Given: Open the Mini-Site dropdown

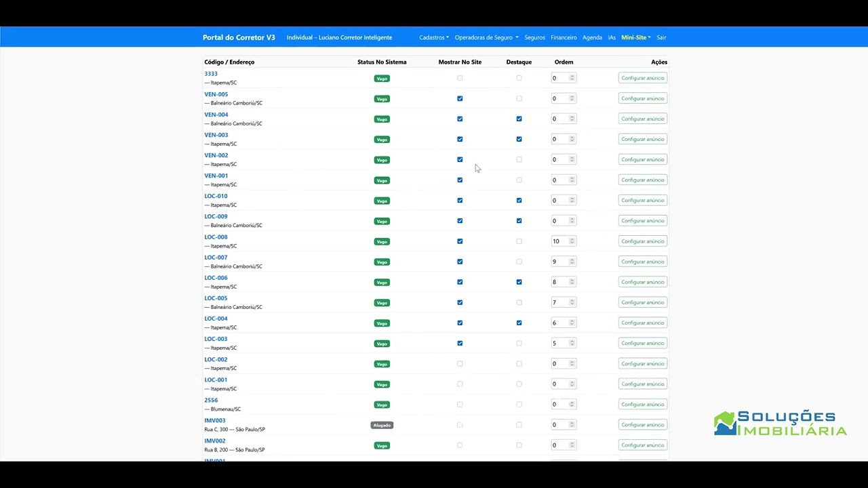Looking at the screenshot, I should click(635, 37).
